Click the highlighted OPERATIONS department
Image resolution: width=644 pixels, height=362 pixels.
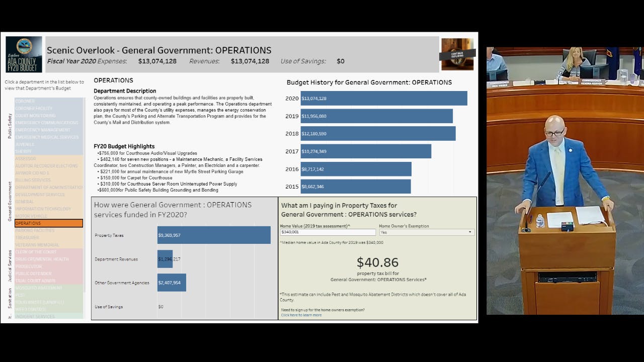(49, 223)
